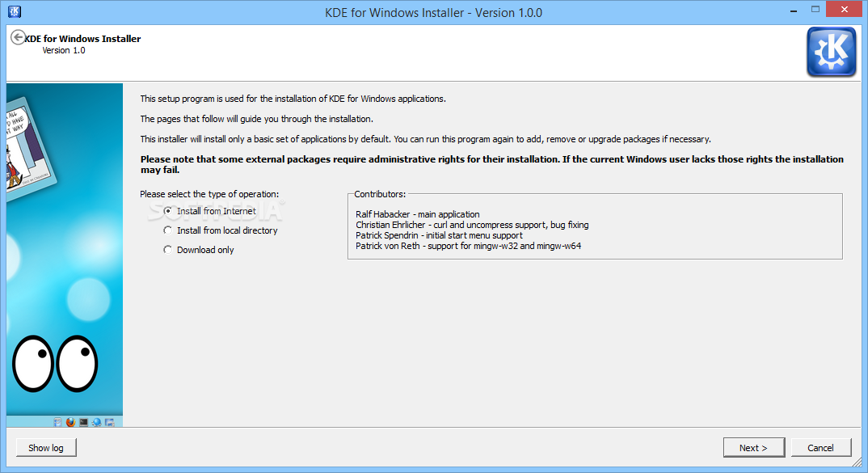Go back using the circular arrow icon
Viewport: 868px width, 473px height.
[x=17, y=37]
